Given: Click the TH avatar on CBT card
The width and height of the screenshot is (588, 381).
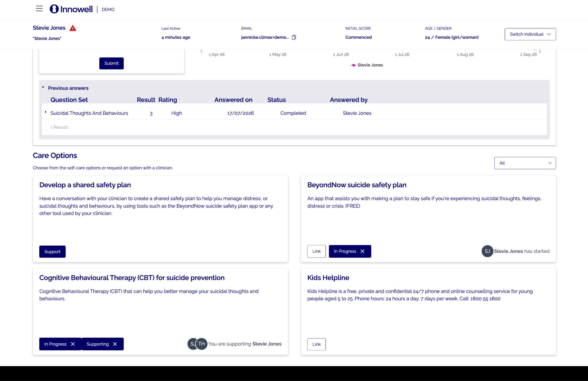Looking at the screenshot, I should point(202,344).
